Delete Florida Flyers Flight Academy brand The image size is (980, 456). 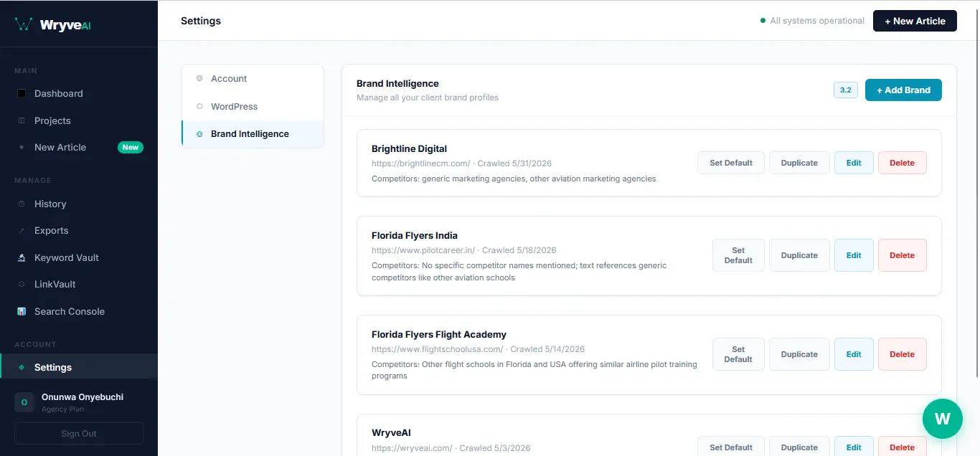(x=903, y=354)
